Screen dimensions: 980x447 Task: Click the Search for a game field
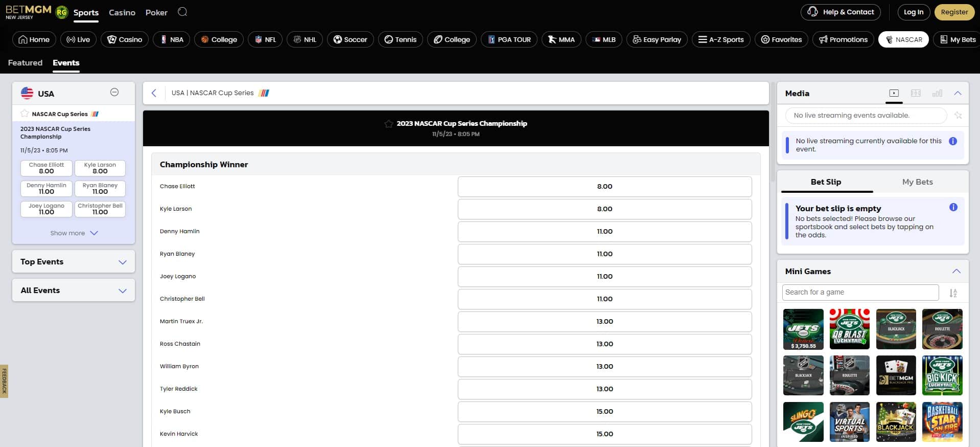point(860,293)
